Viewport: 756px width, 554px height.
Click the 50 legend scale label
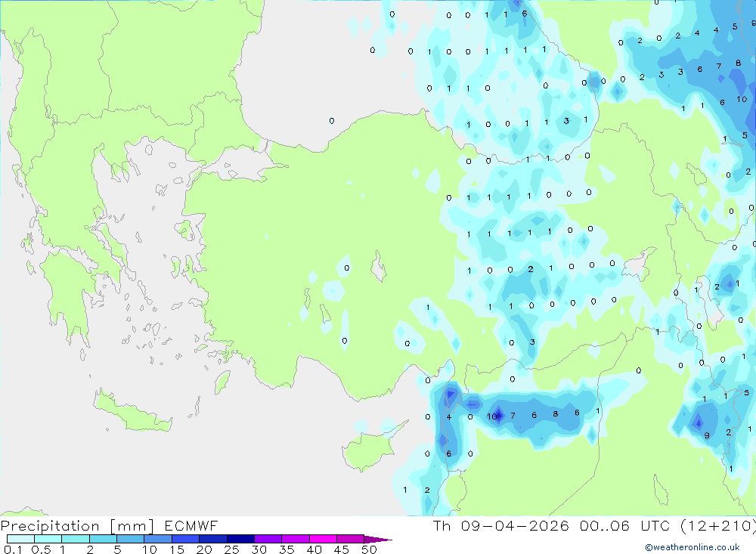[x=369, y=549]
